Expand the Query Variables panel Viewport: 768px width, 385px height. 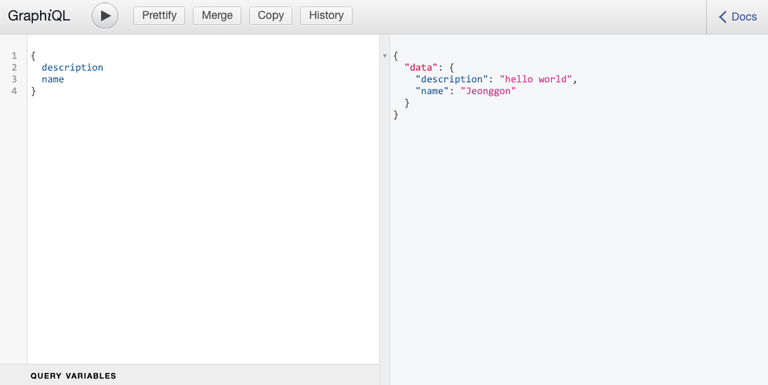point(190,375)
